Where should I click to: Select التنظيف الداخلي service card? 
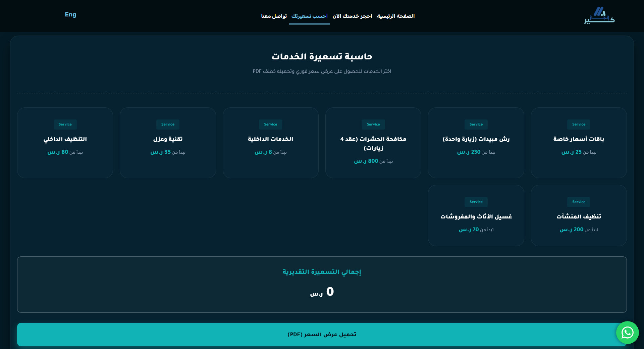click(x=65, y=143)
